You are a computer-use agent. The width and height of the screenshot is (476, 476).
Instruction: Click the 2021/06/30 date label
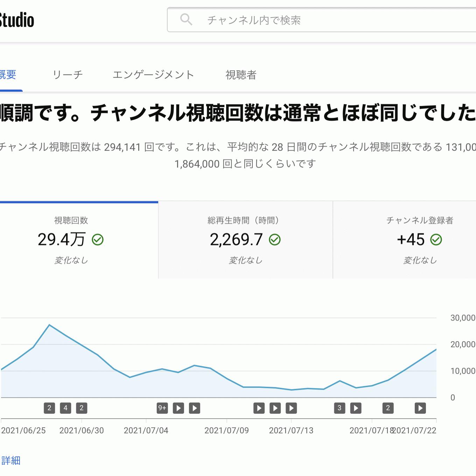click(82, 430)
